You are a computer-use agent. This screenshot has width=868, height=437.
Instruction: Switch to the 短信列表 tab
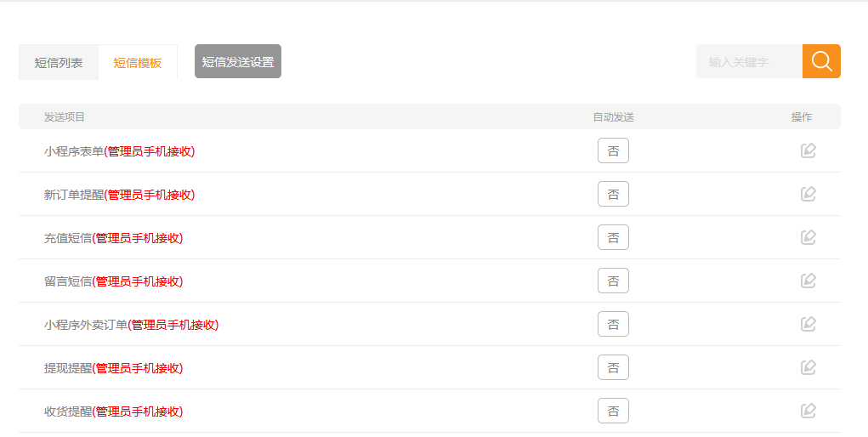[59, 62]
